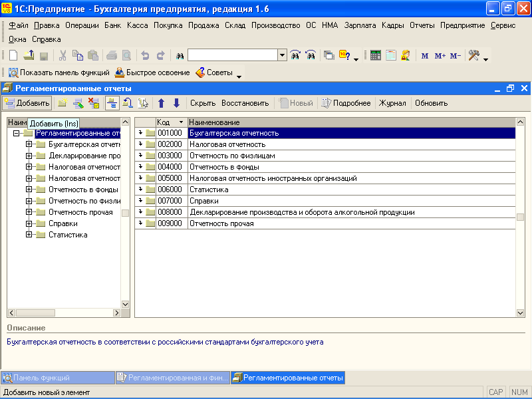
Task: Click Показать панель функций button
Action: (x=59, y=72)
